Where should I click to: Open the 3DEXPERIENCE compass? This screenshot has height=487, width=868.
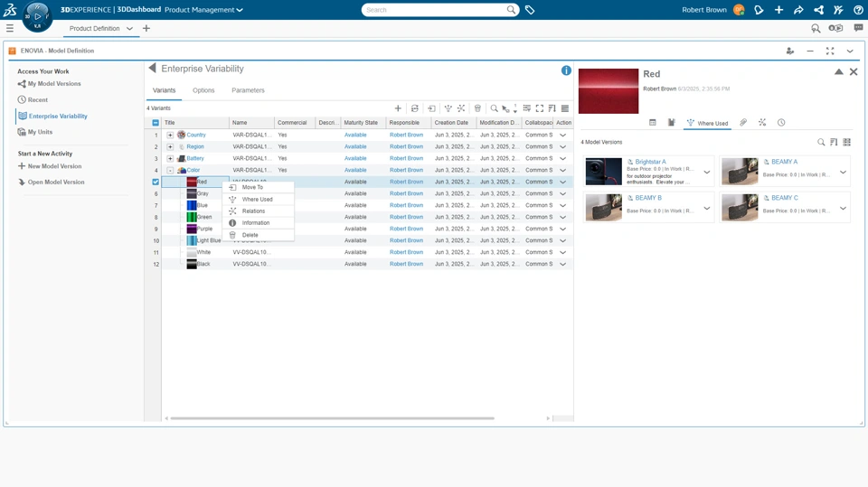(x=37, y=16)
